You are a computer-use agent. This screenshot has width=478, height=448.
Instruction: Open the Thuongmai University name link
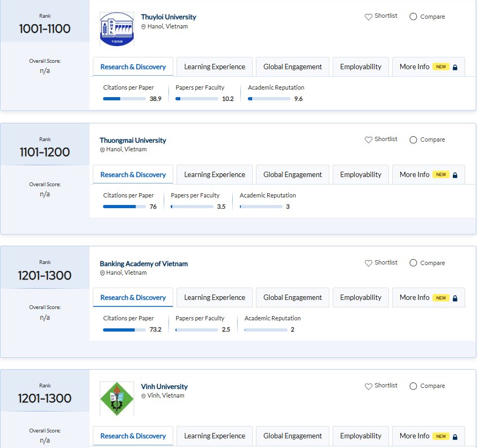[x=133, y=141]
